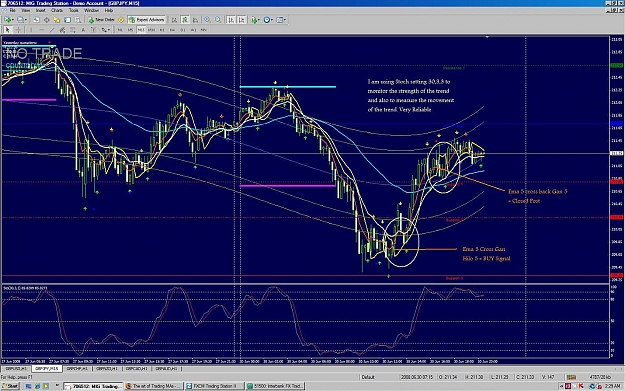Switch to The art of Trading MAs window

[153, 386]
